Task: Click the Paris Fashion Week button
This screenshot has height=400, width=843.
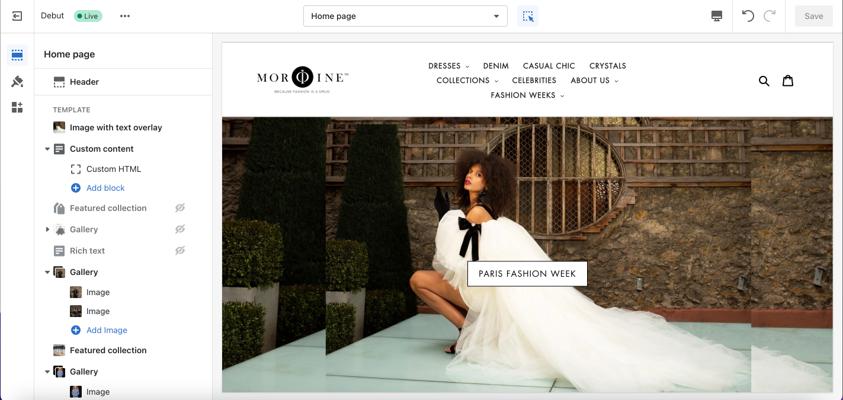Action: [527, 273]
